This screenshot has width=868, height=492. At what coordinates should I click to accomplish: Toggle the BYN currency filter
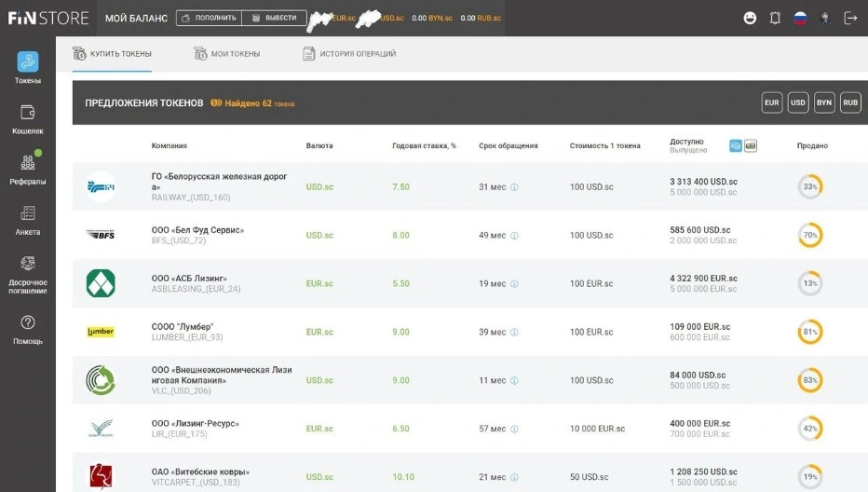coord(824,102)
